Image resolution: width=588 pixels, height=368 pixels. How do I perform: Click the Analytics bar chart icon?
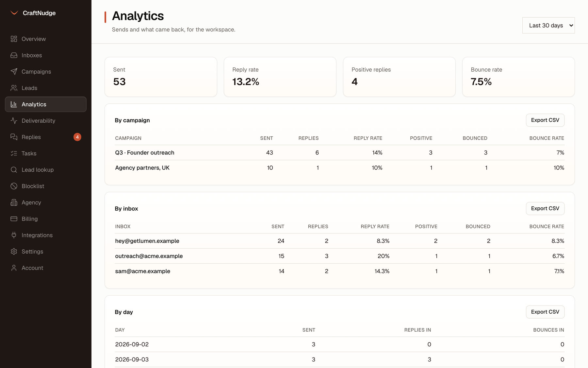pyautogui.click(x=14, y=104)
